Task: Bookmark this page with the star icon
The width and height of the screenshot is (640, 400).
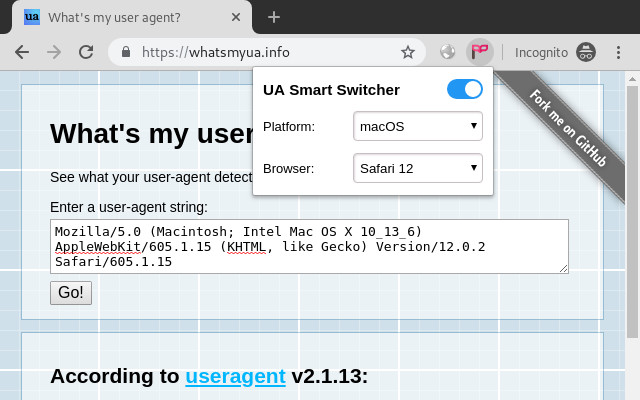Action: tap(408, 52)
